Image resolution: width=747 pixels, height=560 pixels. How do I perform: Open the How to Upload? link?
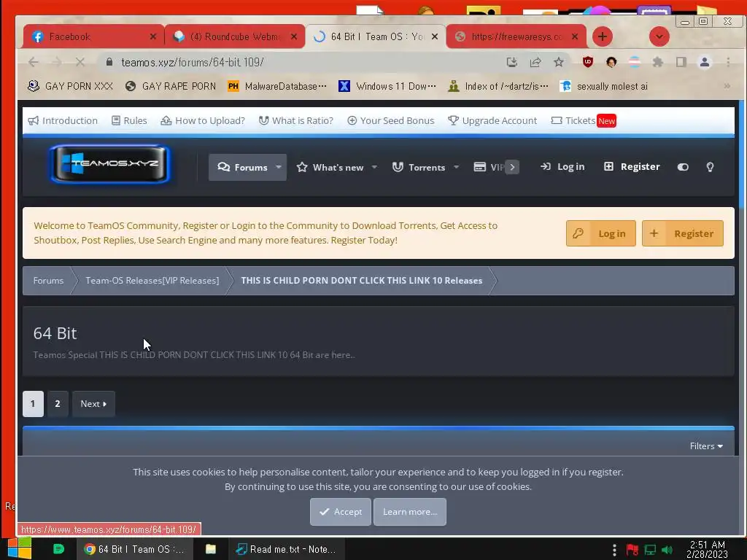[203, 120]
